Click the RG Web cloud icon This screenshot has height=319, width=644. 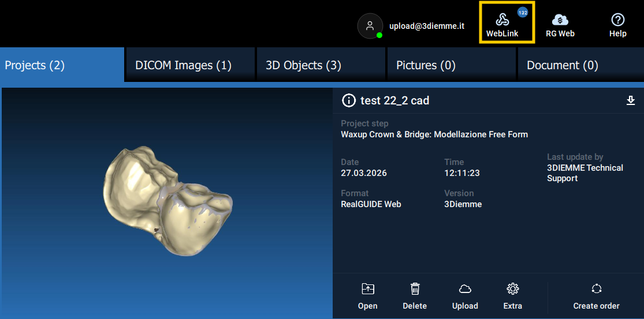[560, 21]
